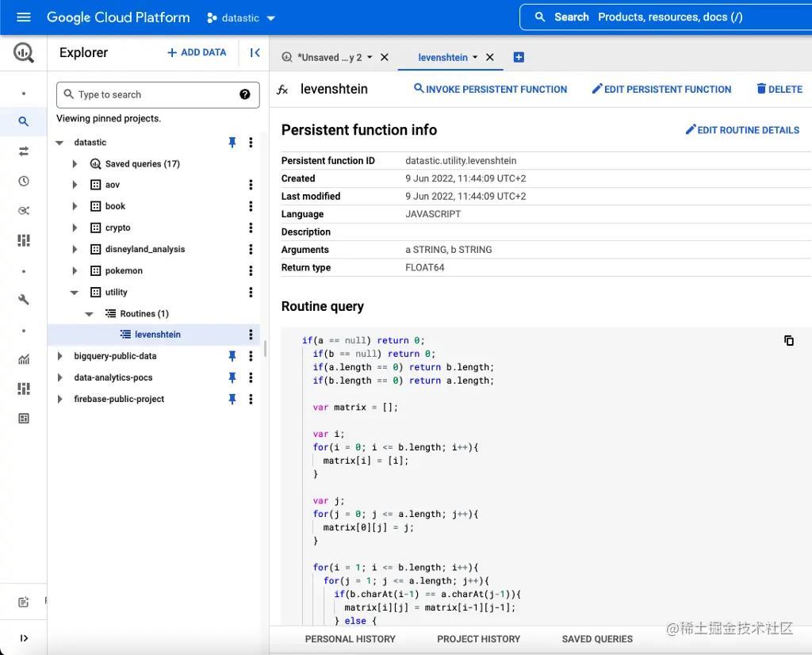Open the release notes icon near the sidebar bottom
The width and height of the screenshot is (812, 655).
coord(23,602)
